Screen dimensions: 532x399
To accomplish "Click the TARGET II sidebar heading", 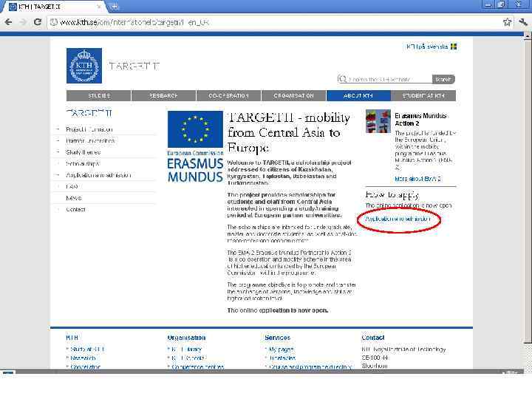I will click(89, 112).
